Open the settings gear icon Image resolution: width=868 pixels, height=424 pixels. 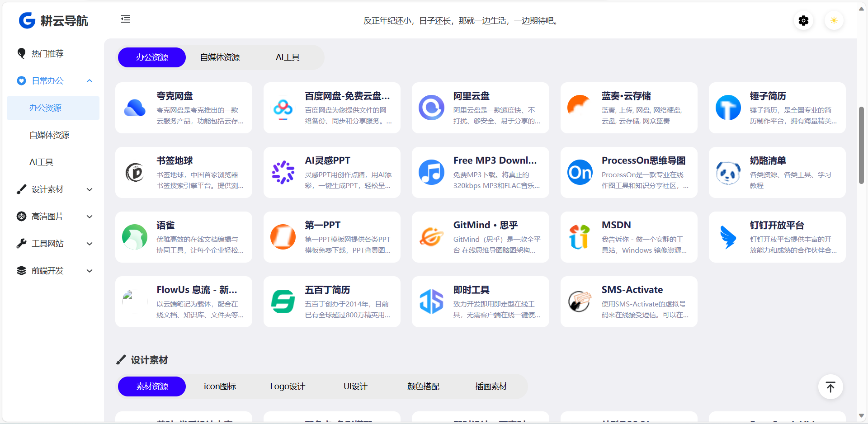[803, 20]
